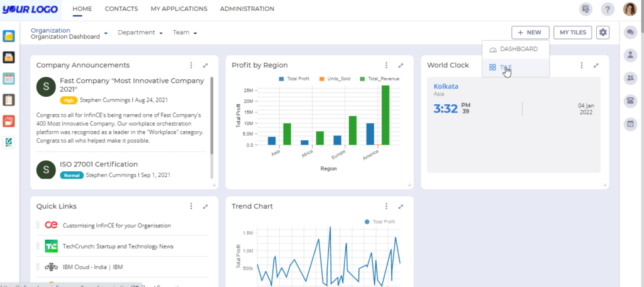Open the calendar check icon in right panel

(x=630, y=124)
